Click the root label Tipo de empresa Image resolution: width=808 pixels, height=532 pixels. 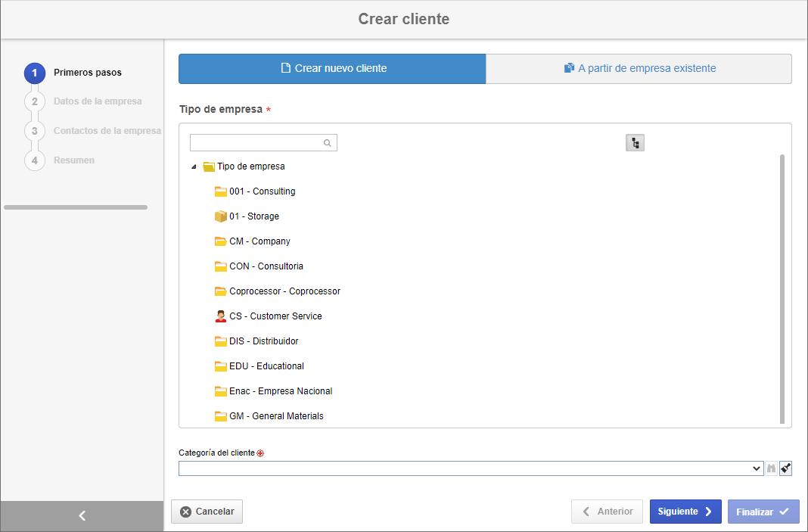pyautogui.click(x=251, y=166)
